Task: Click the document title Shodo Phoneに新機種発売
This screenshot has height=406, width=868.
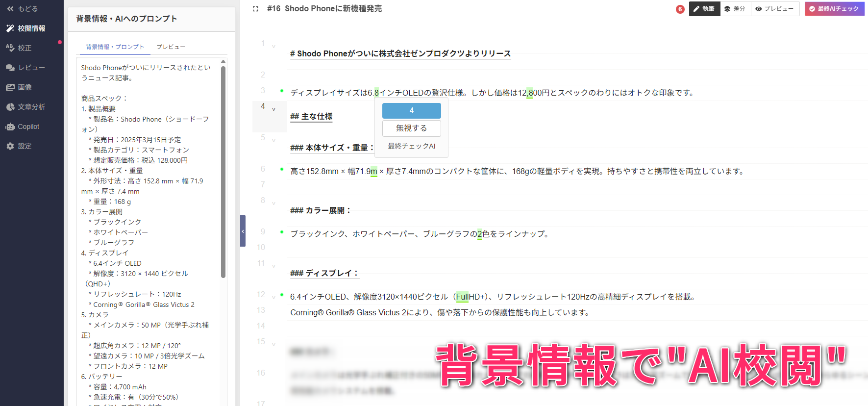Action: pyautogui.click(x=333, y=9)
